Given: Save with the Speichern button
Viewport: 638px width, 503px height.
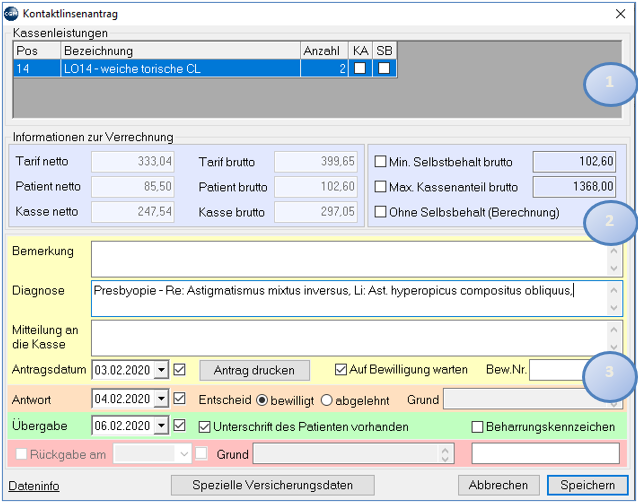Looking at the screenshot, I should [x=588, y=485].
